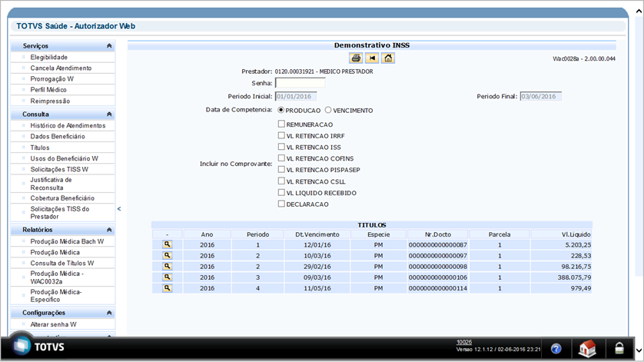The height and width of the screenshot is (362, 644).
Task: Check the VL LIQUIDO RECEBIDO checkbox
Action: point(281,192)
